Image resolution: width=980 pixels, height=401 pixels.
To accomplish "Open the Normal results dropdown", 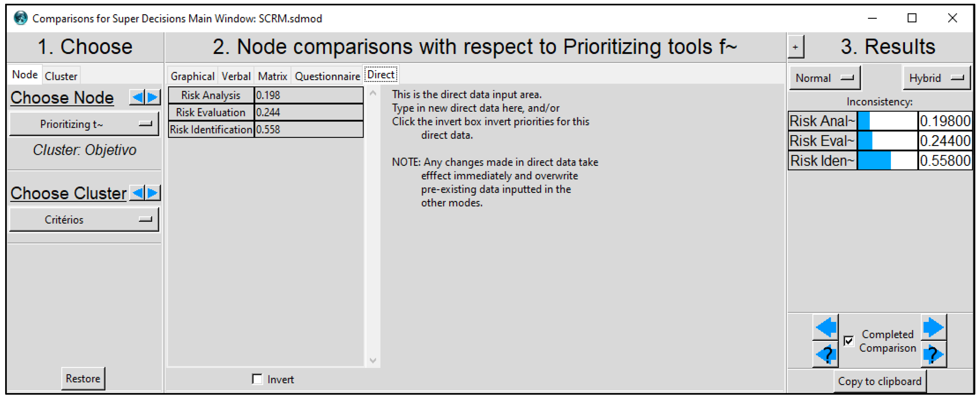I will coord(824,78).
